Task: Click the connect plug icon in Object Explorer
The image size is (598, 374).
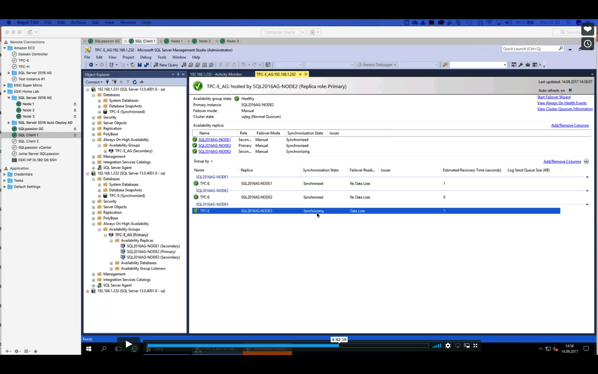Action: (x=107, y=82)
